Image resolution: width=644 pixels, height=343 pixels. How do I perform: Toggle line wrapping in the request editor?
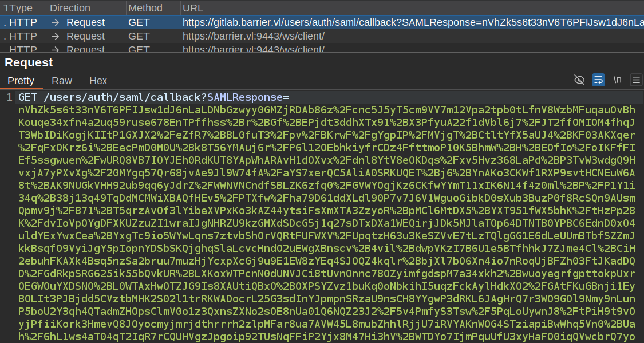pyautogui.click(x=598, y=80)
